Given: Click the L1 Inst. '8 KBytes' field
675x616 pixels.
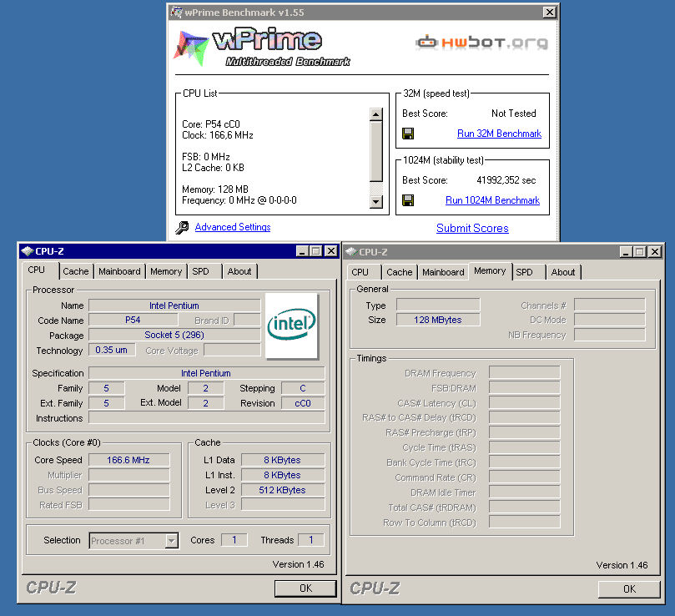Looking at the screenshot, I should click(282, 475).
